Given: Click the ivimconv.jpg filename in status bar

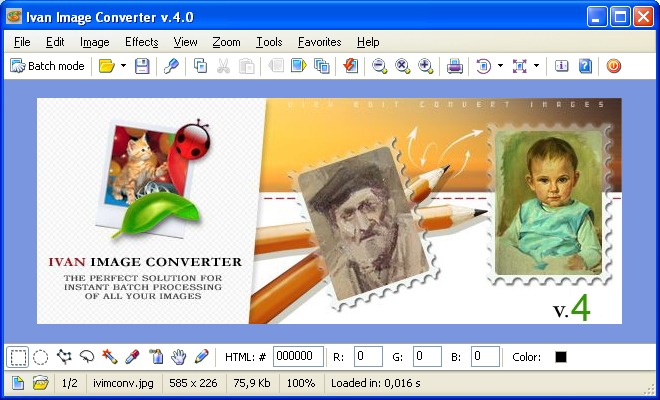Looking at the screenshot, I should pyautogui.click(x=123, y=383).
